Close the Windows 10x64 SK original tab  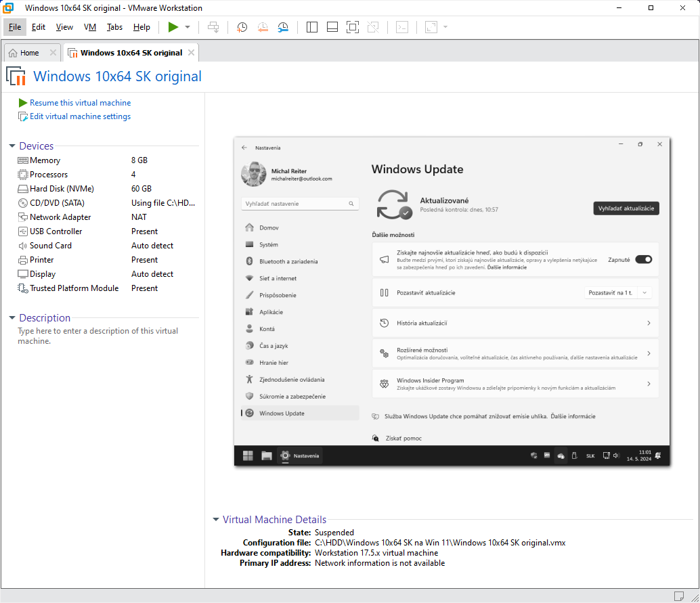[192, 53]
